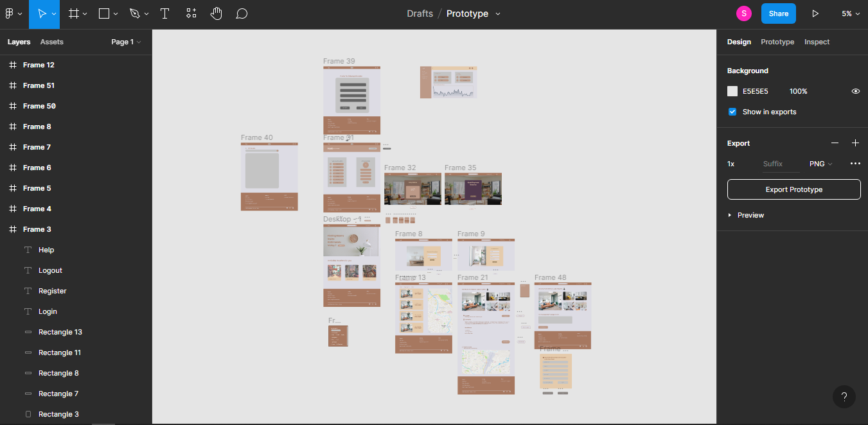This screenshot has width=868, height=425.
Task: Open Move tool options dropdown arrow
Action: point(54,13)
